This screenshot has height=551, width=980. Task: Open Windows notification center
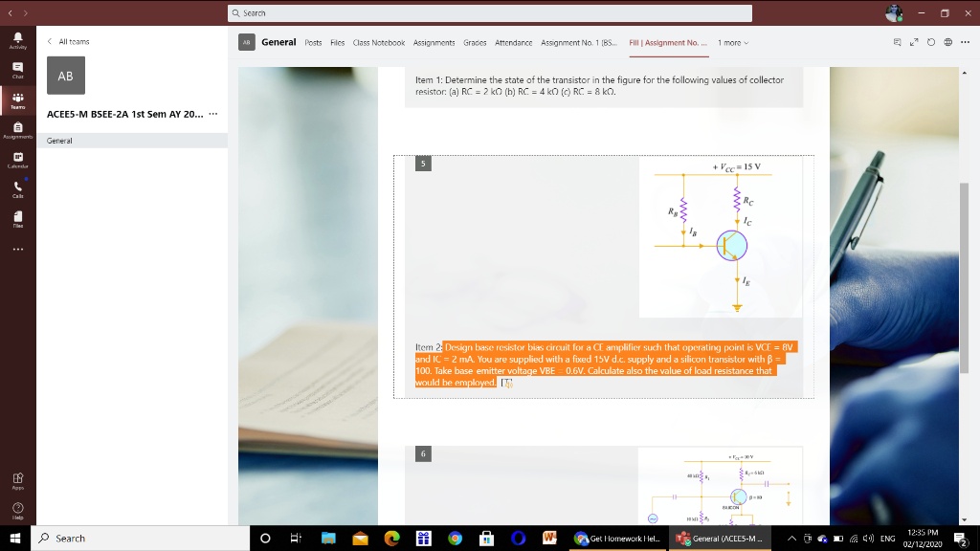coord(961,538)
